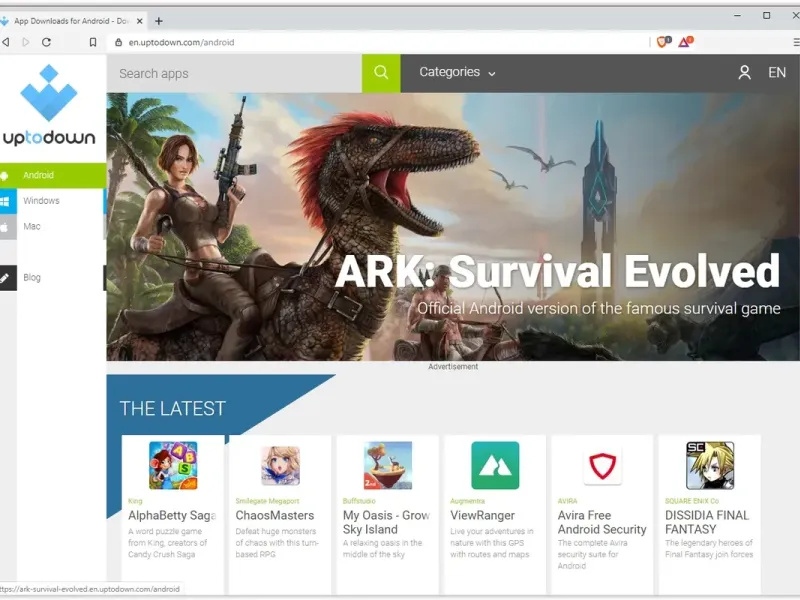Expand the Categories dropdown

click(457, 72)
